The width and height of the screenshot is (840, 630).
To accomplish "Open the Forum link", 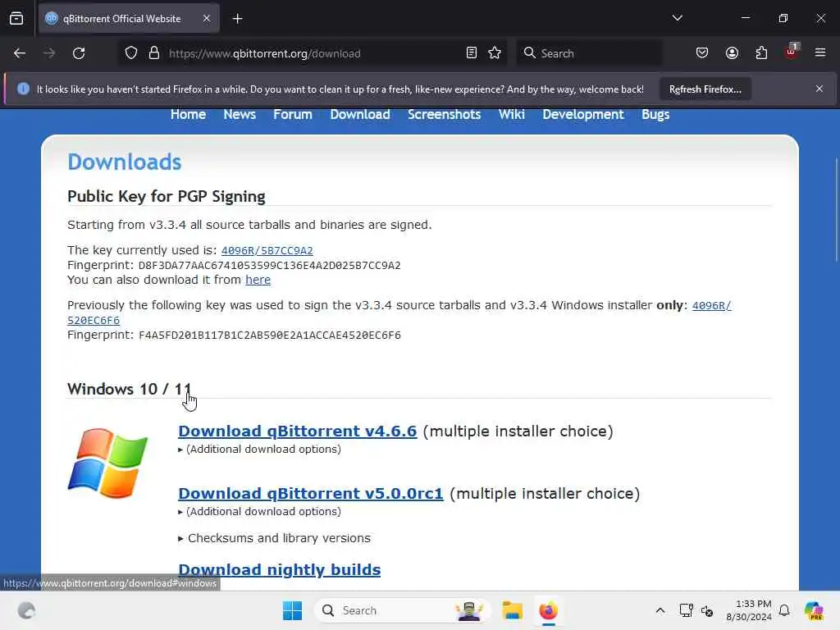I will tap(293, 115).
